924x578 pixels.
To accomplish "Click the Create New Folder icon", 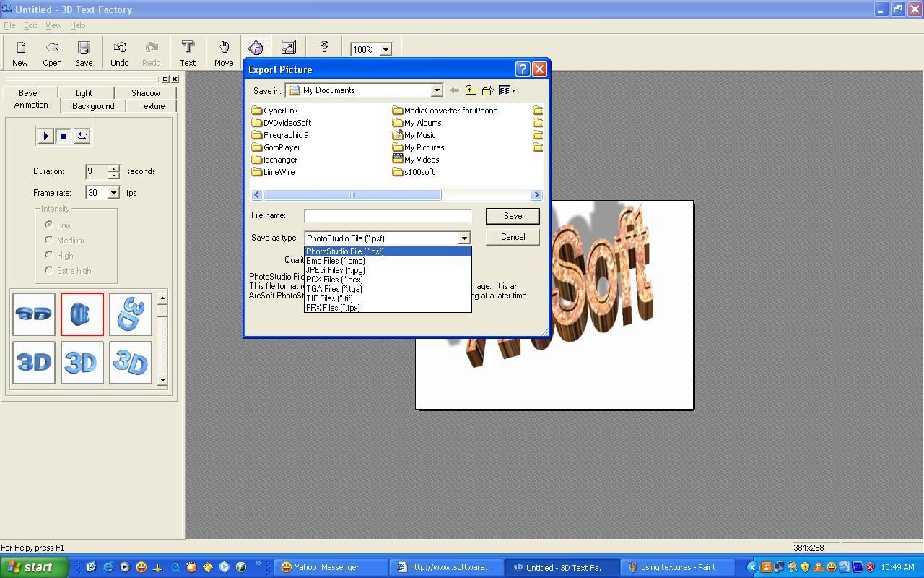I will [487, 90].
